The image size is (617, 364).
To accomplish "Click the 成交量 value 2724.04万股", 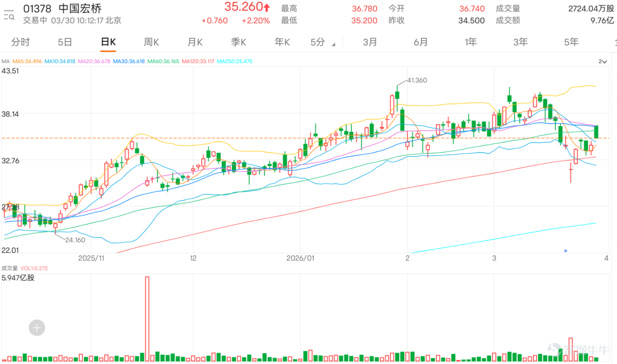I will [591, 8].
